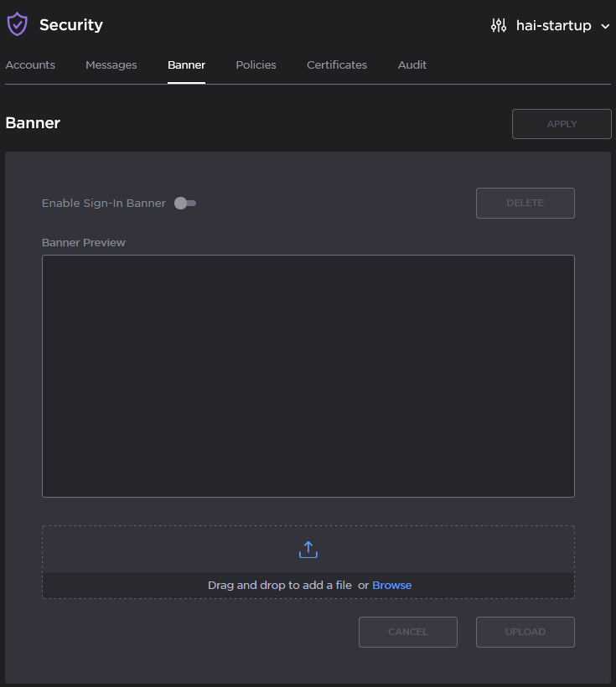Viewport: 616px width, 687px height.
Task: Open the hai-startup device name selector
Action: [552, 25]
